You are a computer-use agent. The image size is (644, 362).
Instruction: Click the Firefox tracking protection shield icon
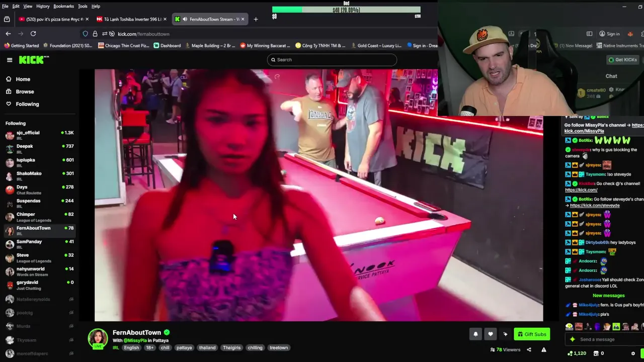[85, 34]
